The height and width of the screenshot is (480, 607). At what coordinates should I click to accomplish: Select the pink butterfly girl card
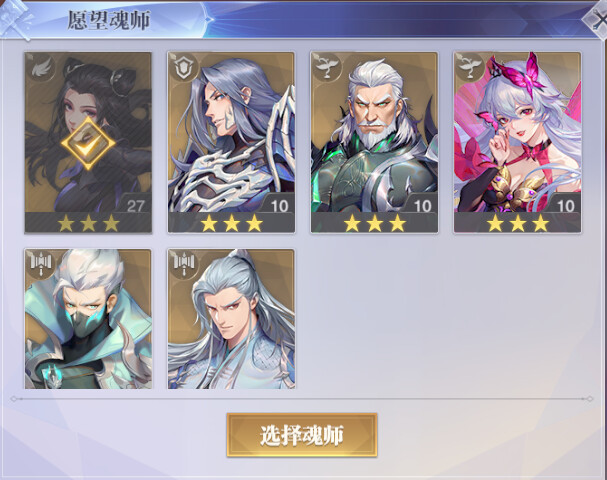(x=518, y=142)
